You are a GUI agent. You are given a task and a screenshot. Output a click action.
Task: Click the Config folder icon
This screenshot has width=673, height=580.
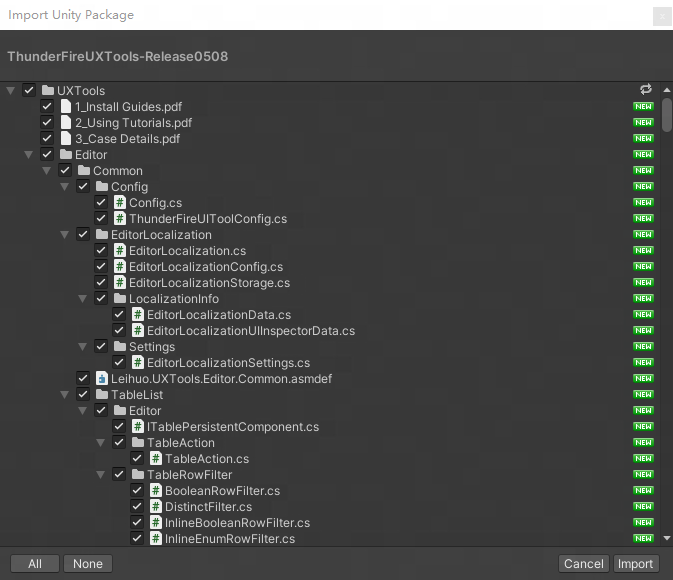[x=102, y=186]
